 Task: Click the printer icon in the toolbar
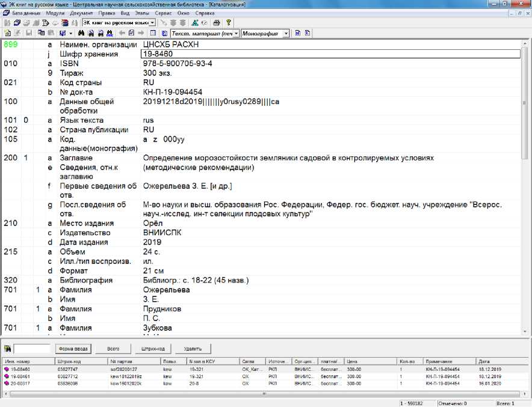point(217,22)
